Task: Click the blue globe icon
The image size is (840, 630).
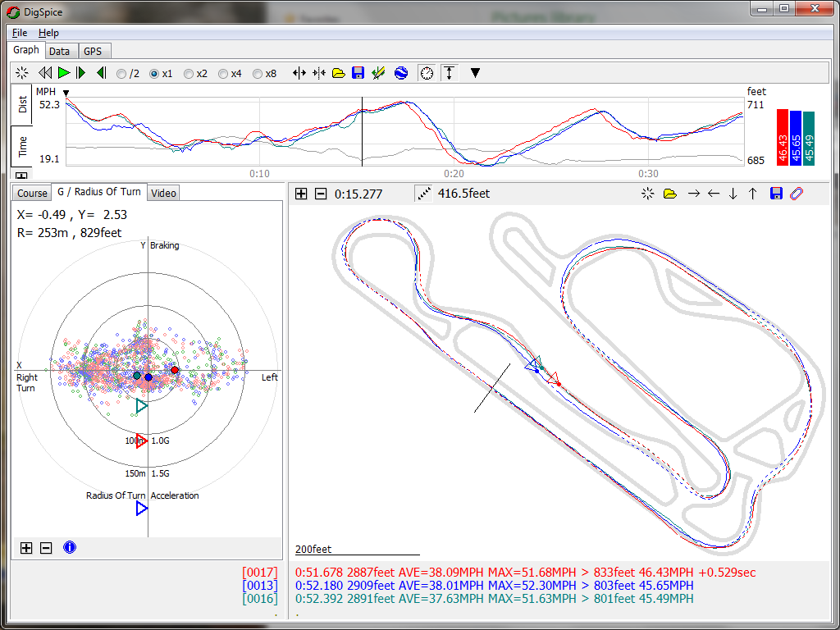Action: 401,73
